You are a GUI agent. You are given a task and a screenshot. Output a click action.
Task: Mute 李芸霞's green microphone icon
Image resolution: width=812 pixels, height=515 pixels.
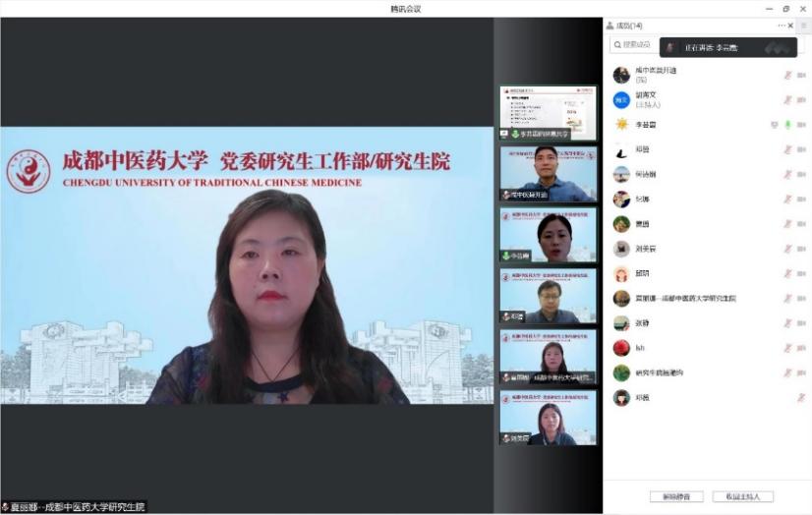(x=787, y=125)
